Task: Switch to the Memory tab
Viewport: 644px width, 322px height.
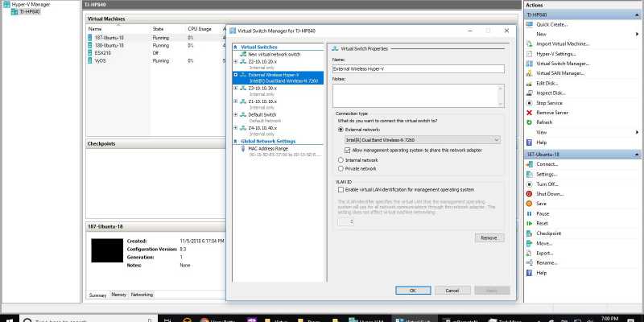Action: point(118,295)
